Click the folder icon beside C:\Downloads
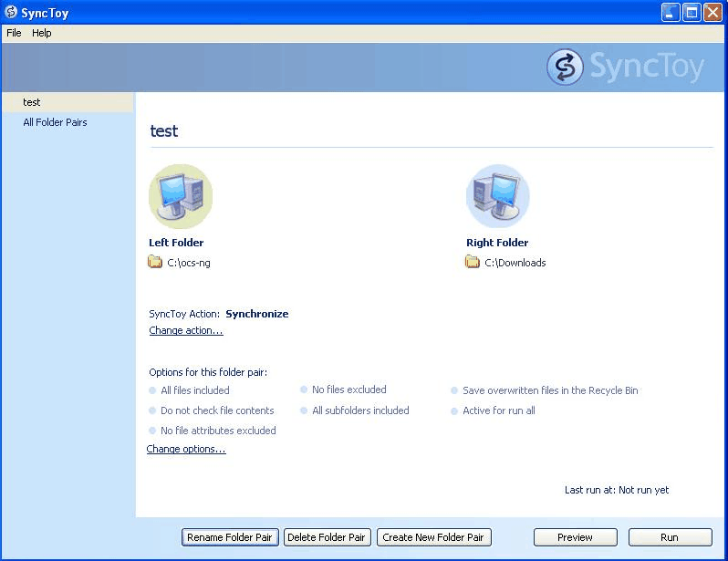728x561 pixels. point(473,262)
